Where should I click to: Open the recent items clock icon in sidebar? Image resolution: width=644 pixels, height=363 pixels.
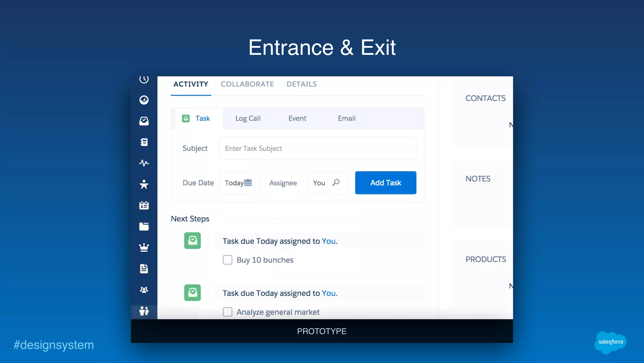(x=144, y=79)
